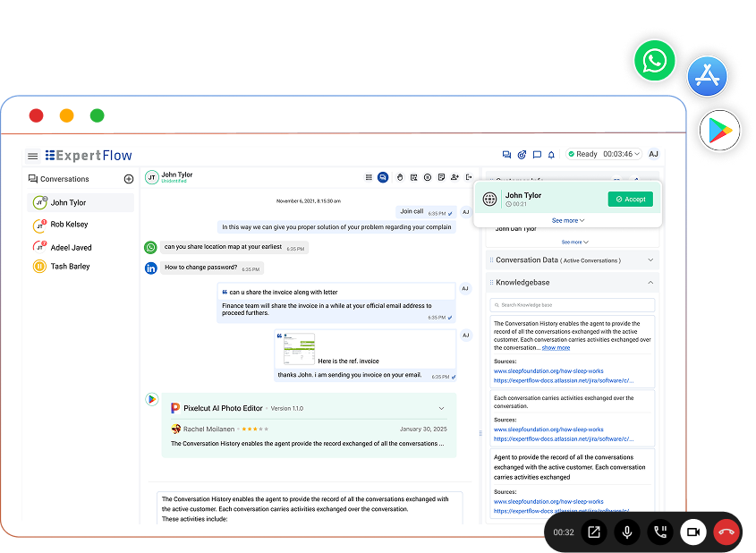Collapse the Knowledgebase section
This screenshot has height=553, width=756.
650,283
